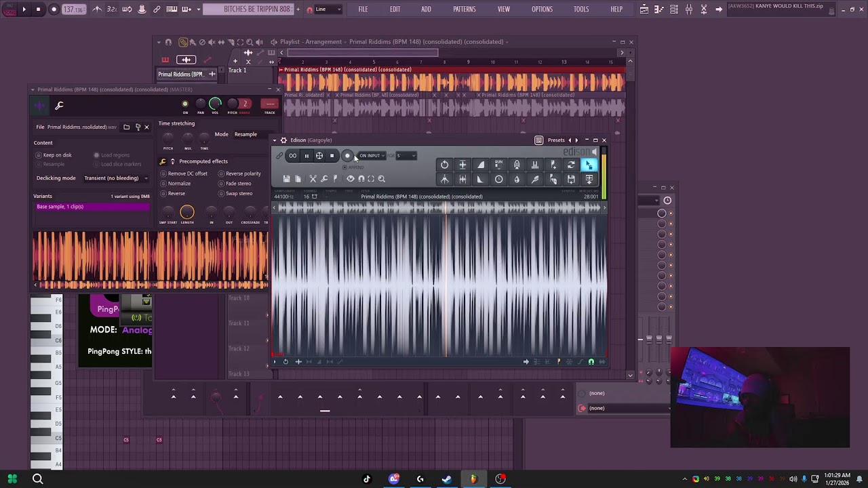868x488 pixels.
Task: Select the Primal Riddims clip in picker
Action: point(186,74)
